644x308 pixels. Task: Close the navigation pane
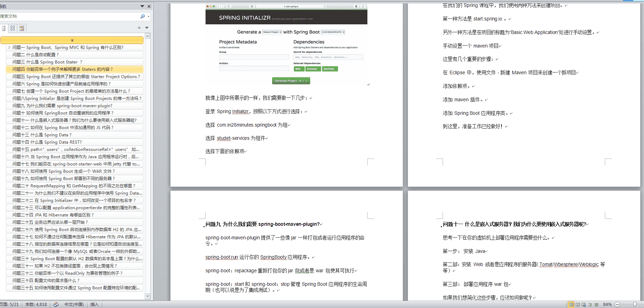(149, 6)
